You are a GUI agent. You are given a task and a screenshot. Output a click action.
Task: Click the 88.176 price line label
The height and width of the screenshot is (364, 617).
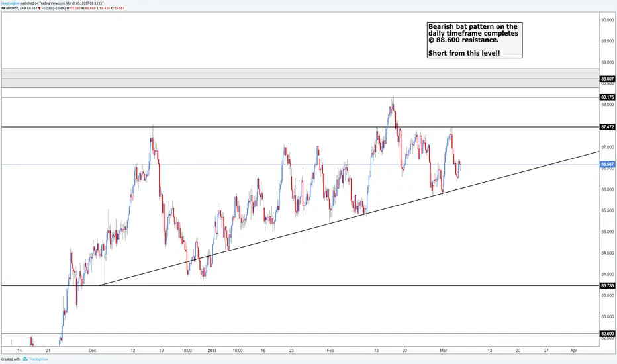tap(608, 97)
